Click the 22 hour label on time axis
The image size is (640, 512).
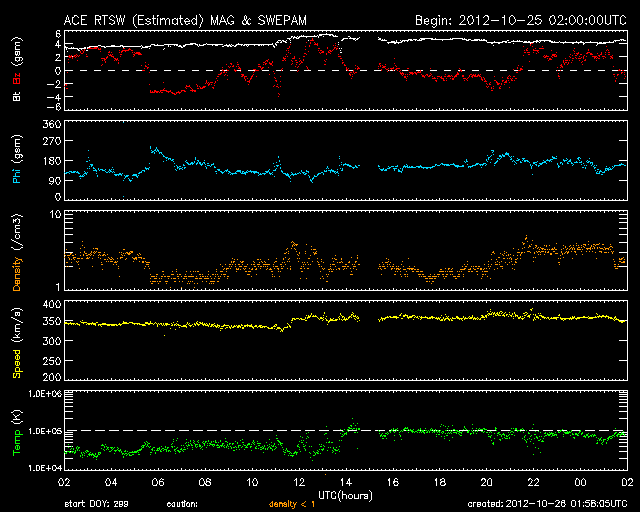tap(533, 482)
